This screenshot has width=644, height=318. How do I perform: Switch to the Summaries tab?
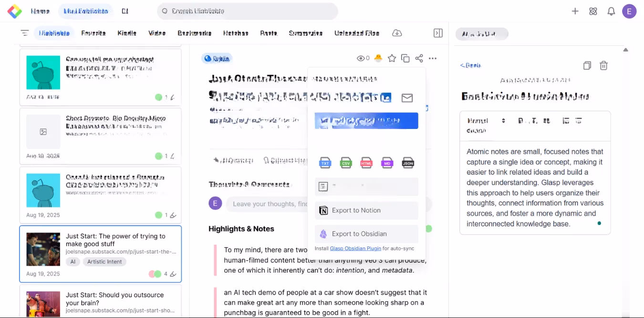pyautogui.click(x=306, y=33)
